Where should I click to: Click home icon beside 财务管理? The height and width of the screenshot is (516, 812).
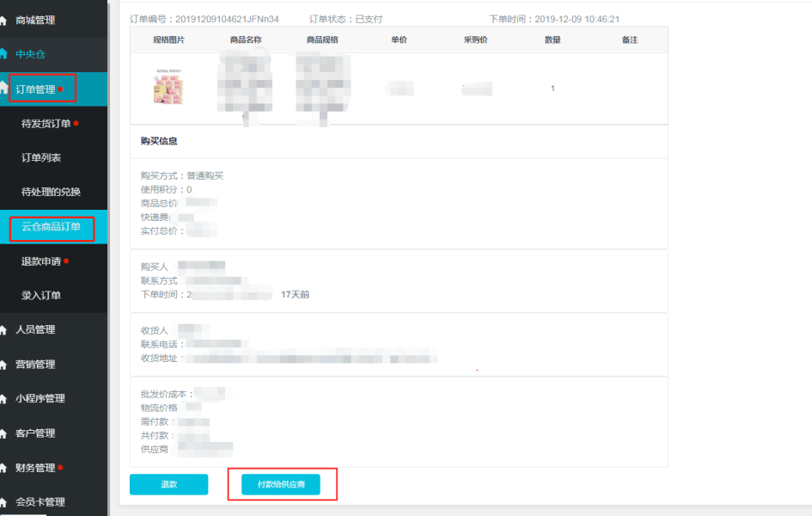coord(4,469)
